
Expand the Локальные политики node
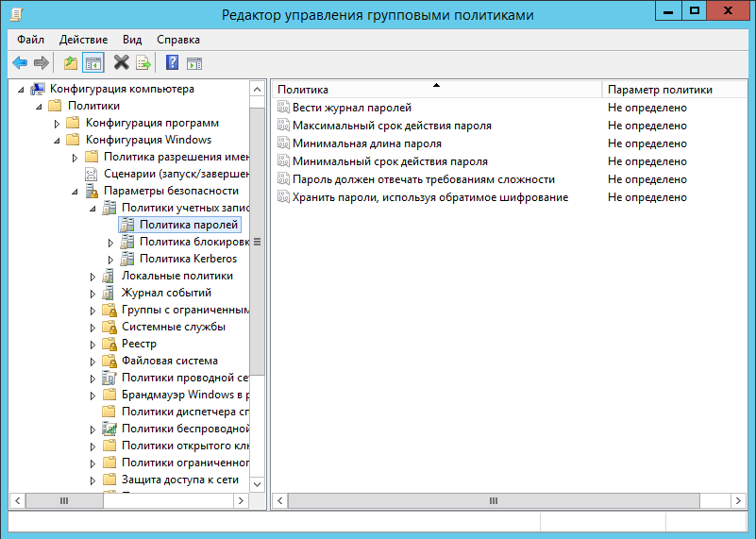pyautogui.click(x=92, y=277)
